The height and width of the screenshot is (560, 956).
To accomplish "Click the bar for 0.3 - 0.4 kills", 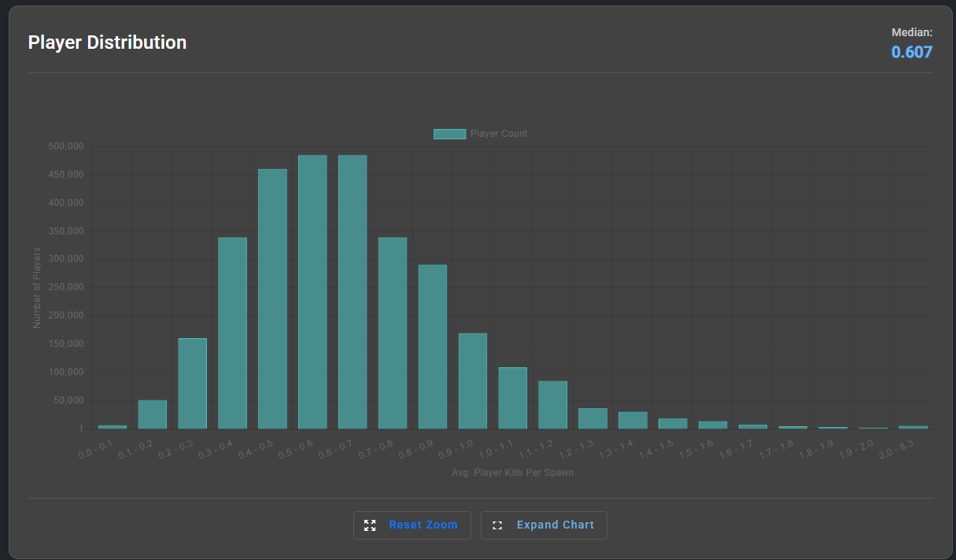I will pos(232,333).
